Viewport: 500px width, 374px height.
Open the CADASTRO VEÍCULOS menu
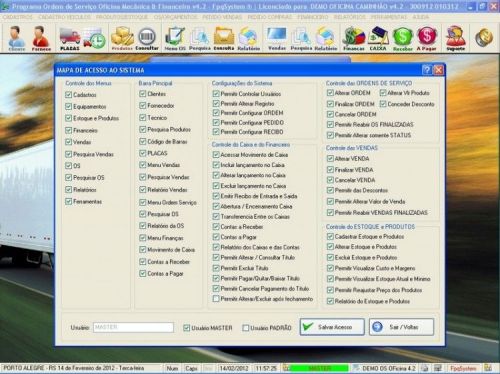pyautogui.click(x=64, y=17)
